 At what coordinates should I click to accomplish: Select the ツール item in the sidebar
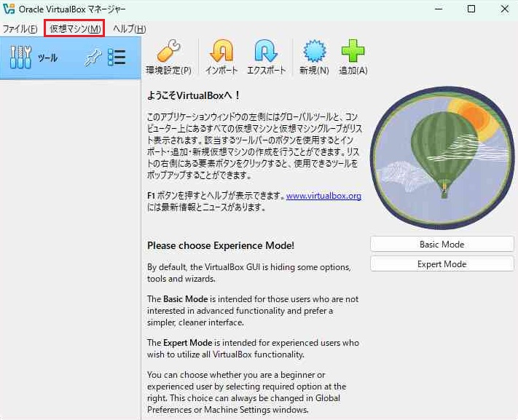coord(71,58)
